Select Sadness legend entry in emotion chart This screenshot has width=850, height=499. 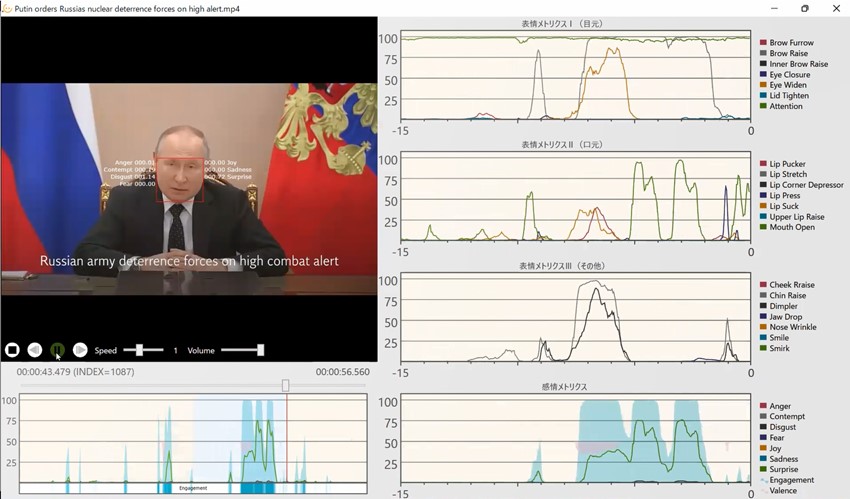coord(778,459)
